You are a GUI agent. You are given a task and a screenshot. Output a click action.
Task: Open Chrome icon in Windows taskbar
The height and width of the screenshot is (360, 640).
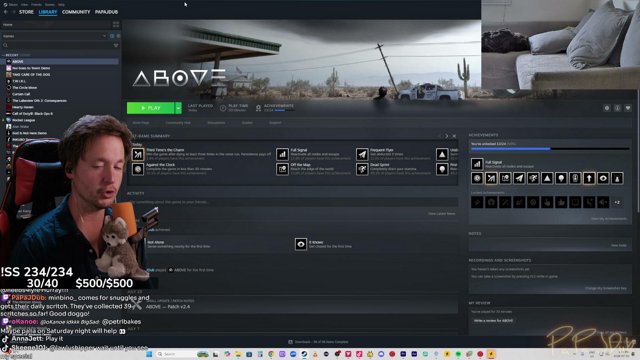271,354
